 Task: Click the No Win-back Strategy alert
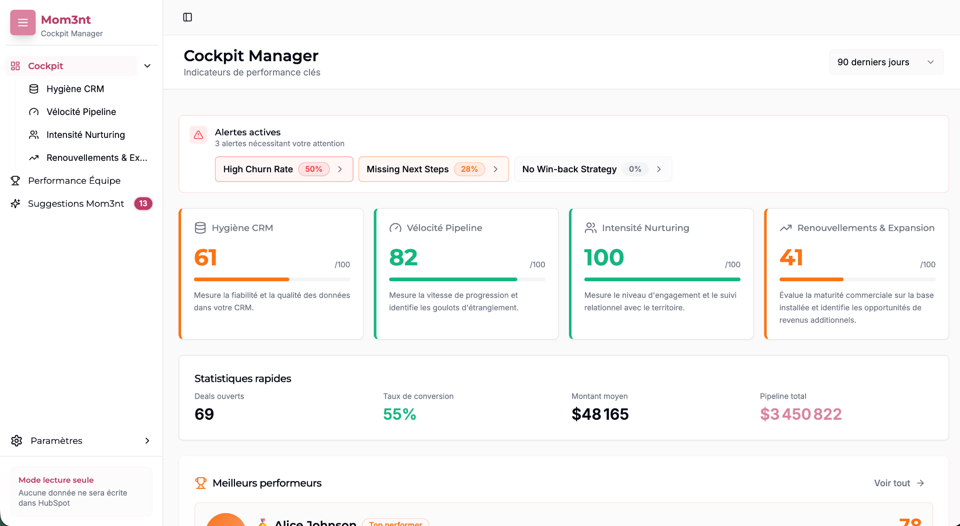point(592,169)
